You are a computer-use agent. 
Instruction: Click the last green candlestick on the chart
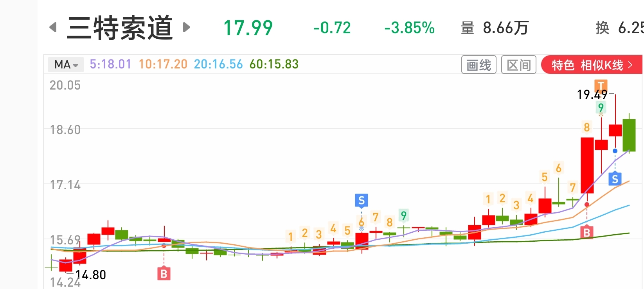[629, 135]
